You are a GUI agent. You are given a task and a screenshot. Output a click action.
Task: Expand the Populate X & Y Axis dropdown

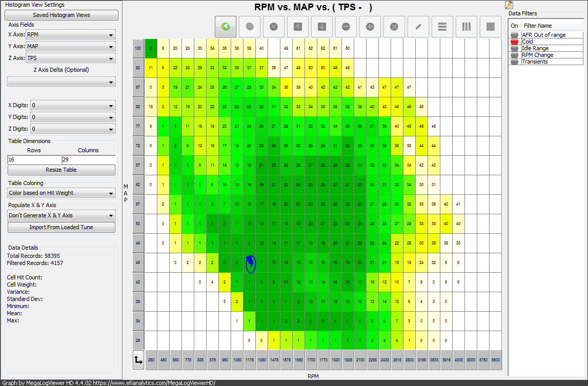(62, 215)
